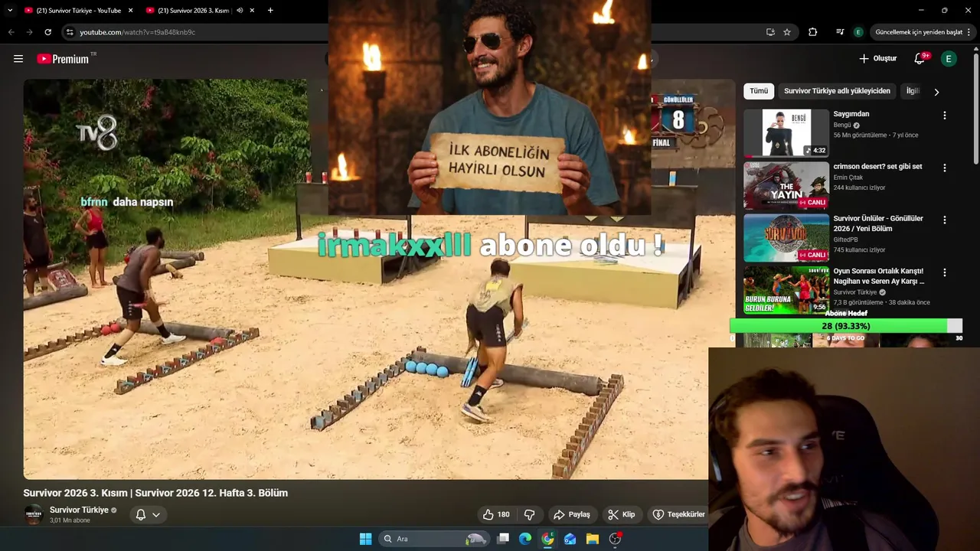
Task: Click the youtube.com address bar URL
Action: (137, 32)
